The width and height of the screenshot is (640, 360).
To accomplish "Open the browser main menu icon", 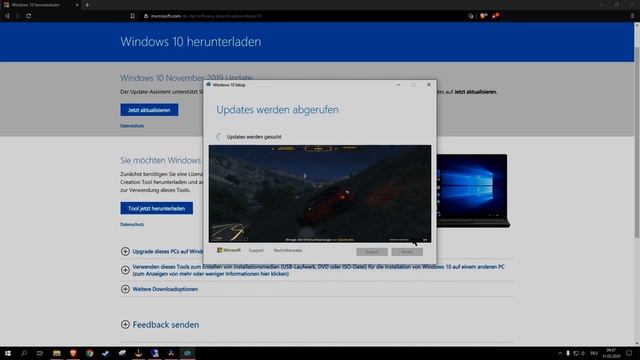I will (x=632, y=16).
